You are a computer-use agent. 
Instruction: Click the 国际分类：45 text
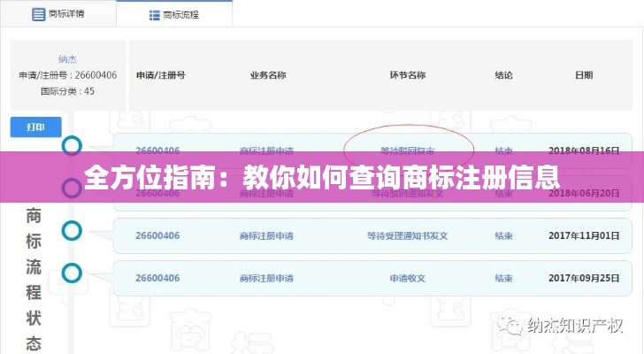point(68,91)
